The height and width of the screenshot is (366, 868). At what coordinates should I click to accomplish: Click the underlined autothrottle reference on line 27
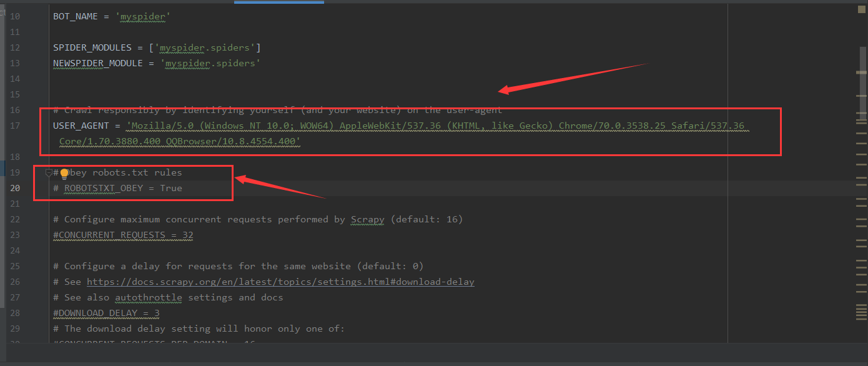coord(148,297)
